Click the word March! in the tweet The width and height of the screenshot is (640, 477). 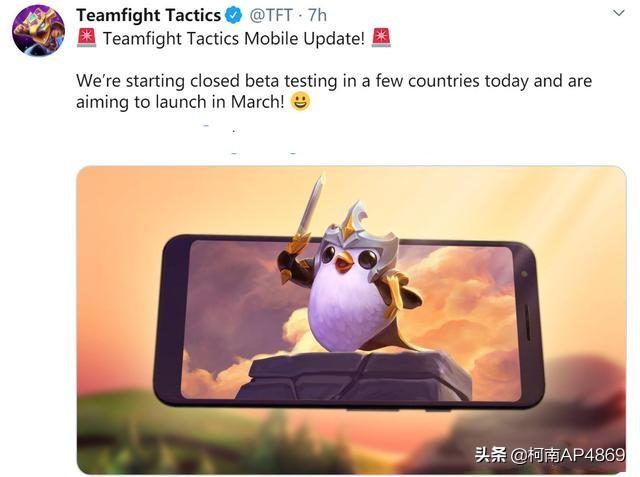coord(258,102)
